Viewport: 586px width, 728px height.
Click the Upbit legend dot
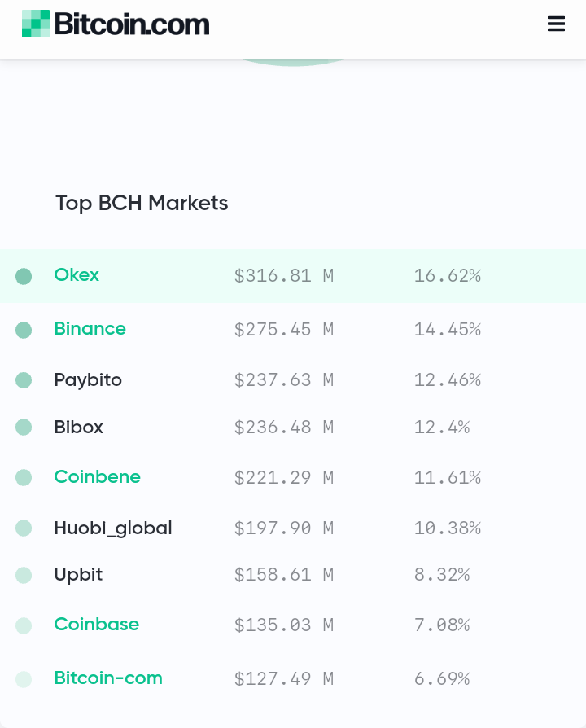pyautogui.click(x=24, y=575)
